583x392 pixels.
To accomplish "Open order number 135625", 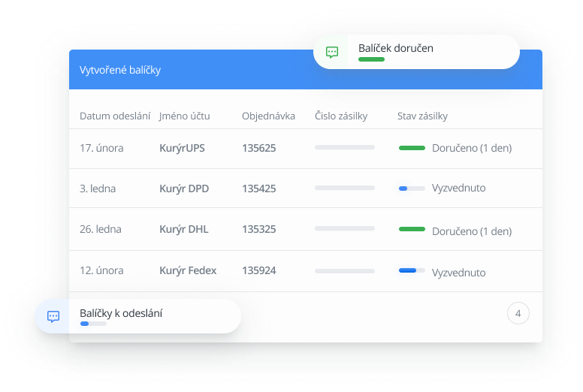I will point(258,148).
